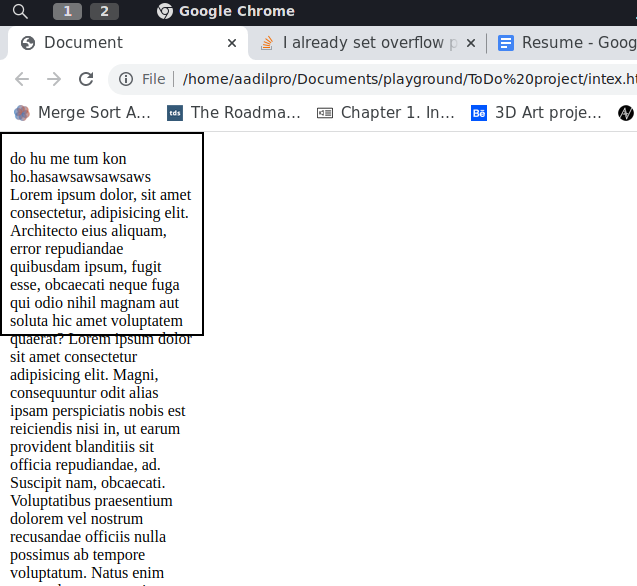
Task: Click text 'quibusdam ipsum, fugit'
Action: [86, 267]
